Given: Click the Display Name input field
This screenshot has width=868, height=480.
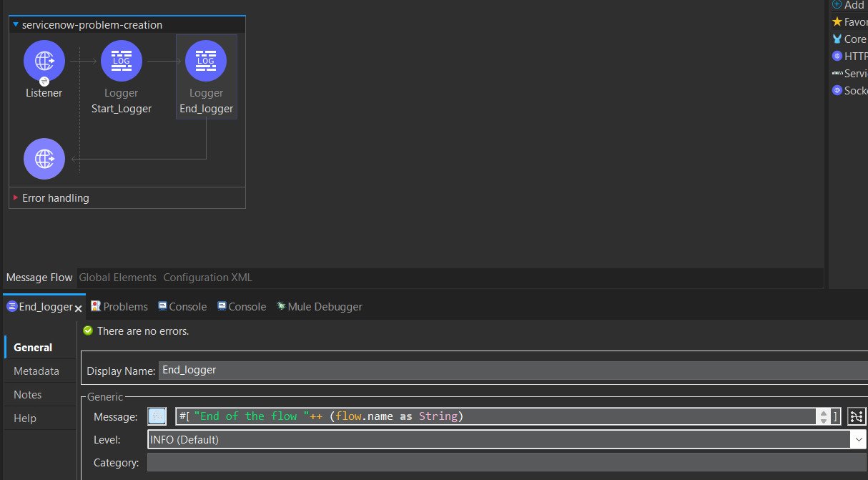Looking at the screenshot, I should point(513,371).
